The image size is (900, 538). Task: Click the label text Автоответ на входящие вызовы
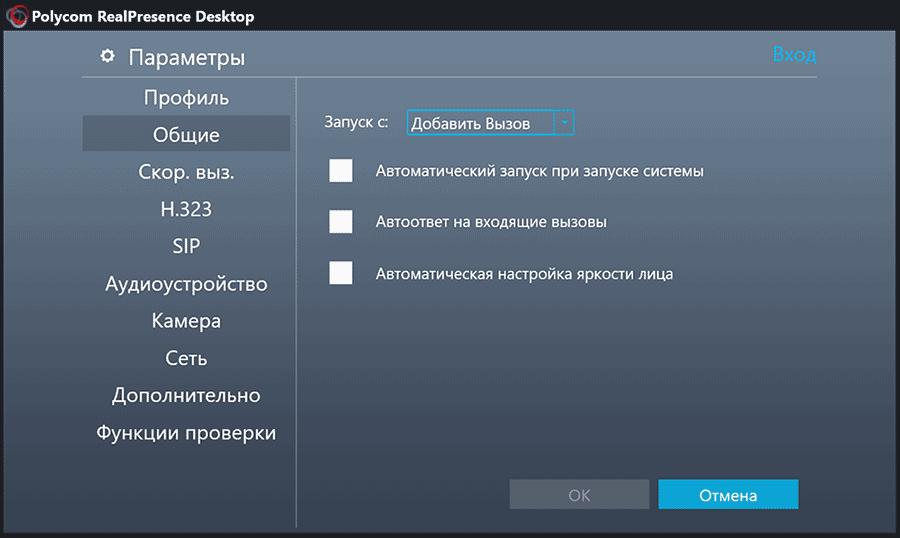[491, 222]
